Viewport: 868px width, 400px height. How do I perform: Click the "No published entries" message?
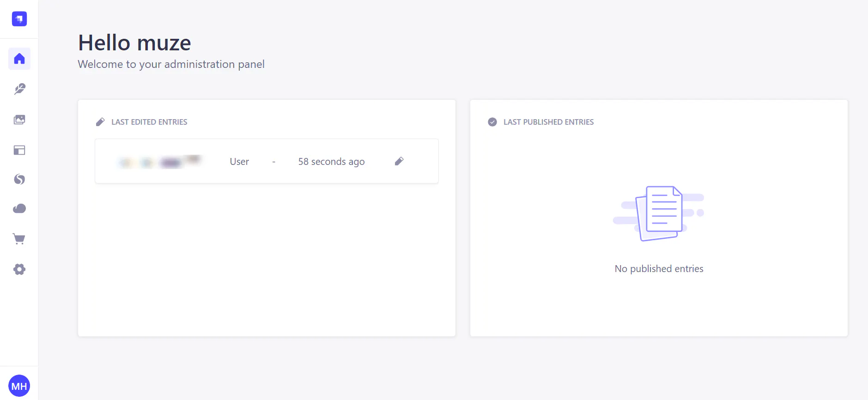click(x=659, y=269)
